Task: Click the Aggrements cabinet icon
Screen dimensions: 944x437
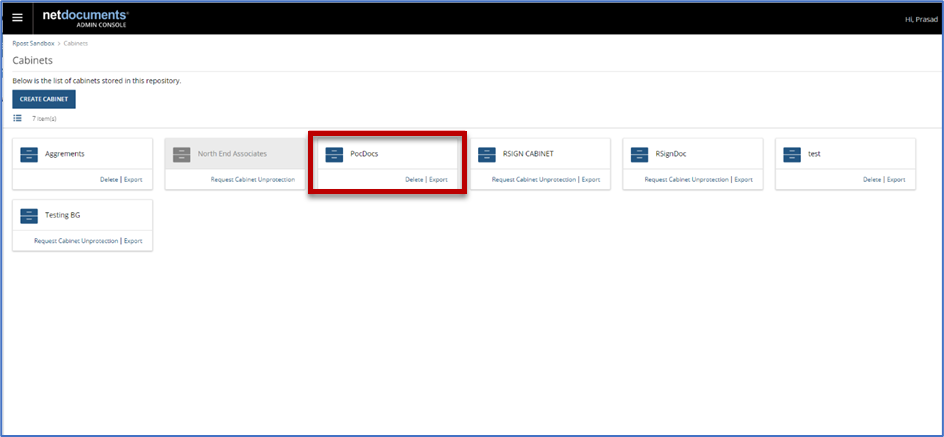Action: point(29,154)
